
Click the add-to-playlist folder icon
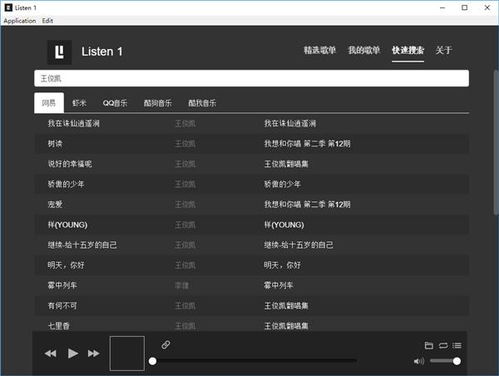click(429, 345)
